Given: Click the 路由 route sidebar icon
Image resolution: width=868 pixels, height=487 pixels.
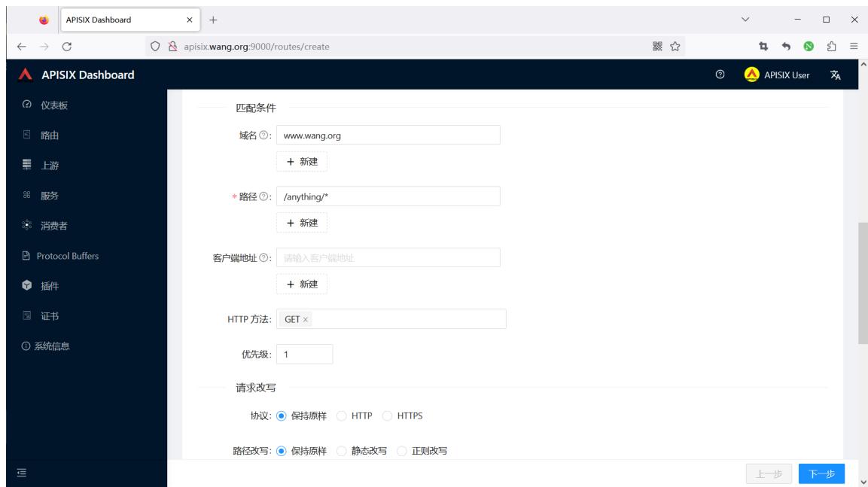Looking at the screenshot, I should 26,135.
